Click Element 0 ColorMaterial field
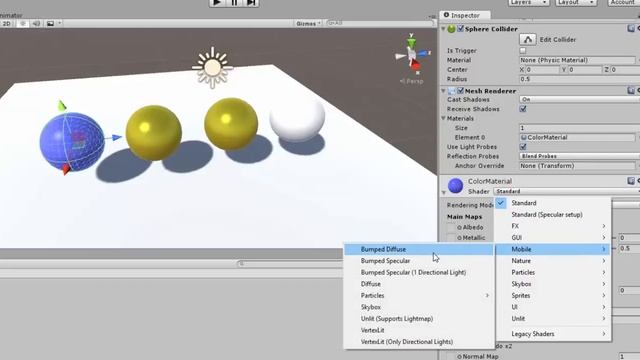The height and width of the screenshot is (360, 640). coord(577,138)
